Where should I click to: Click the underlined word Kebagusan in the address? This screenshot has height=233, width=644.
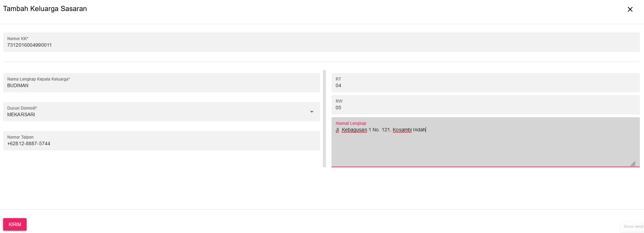click(354, 130)
